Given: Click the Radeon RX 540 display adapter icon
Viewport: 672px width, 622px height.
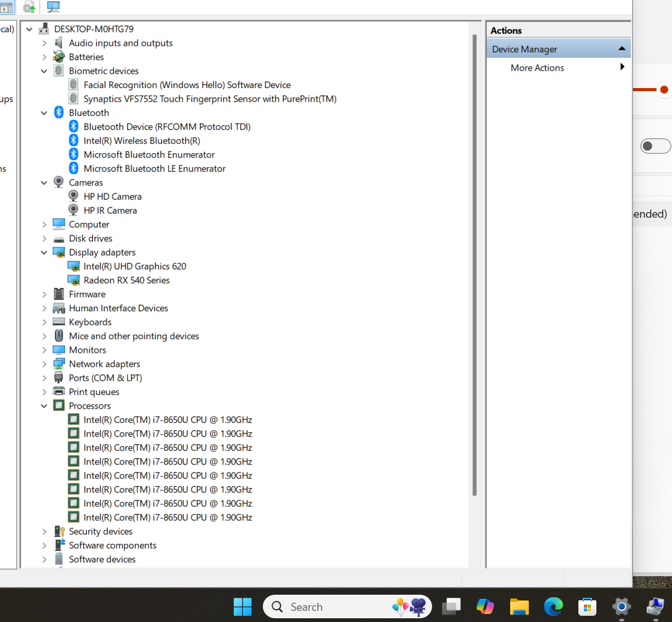Looking at the screenshot, I should 73,280.
